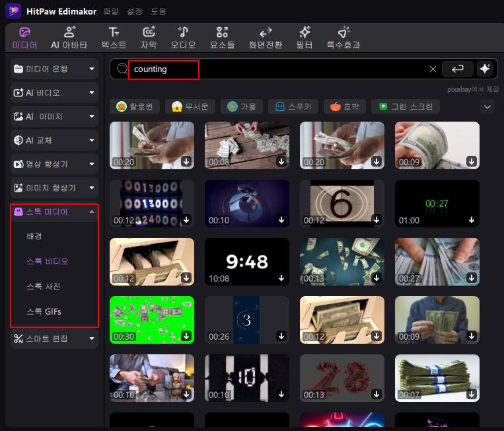
Task: Open the 설정 menu
Action: [x=134, y=12]
